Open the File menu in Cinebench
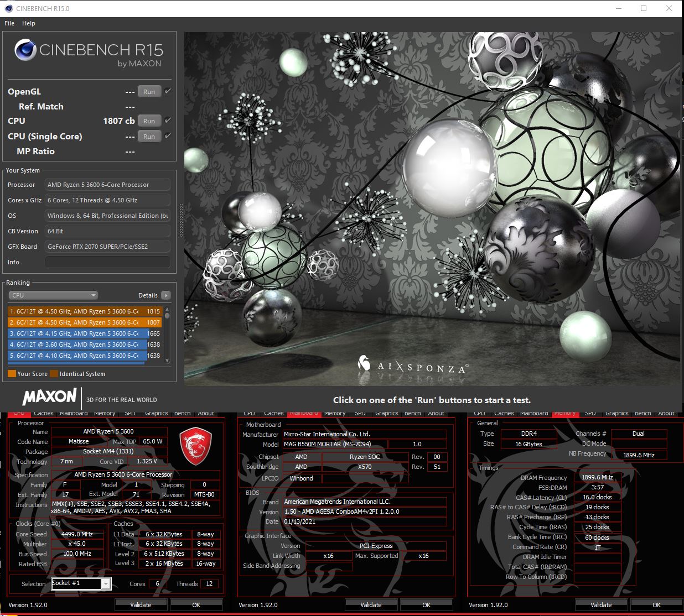Viewport: 684px width, 616px height. pyautogui.click(x=9, y=23)
